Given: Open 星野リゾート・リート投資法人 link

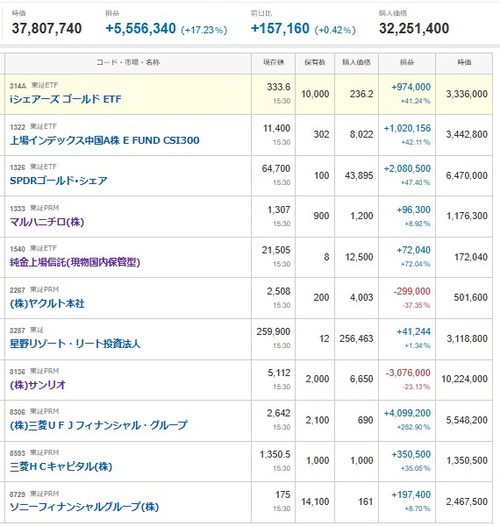Looking at the screenshot, I should [75, 344].
